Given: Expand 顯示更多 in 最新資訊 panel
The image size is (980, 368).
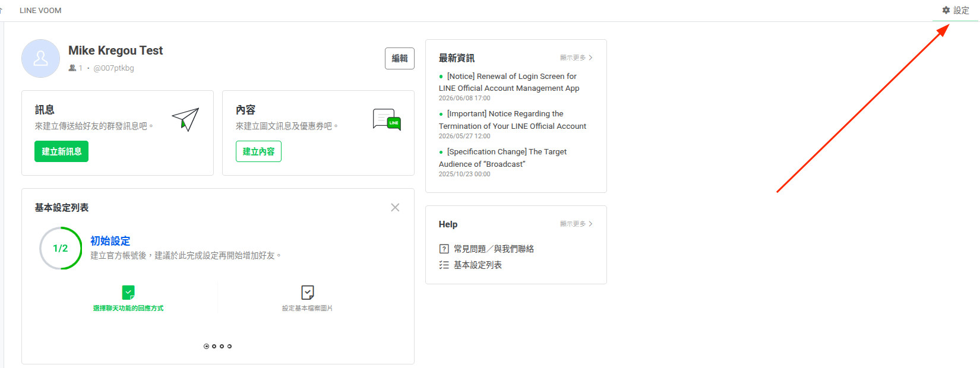Looking at the screenshot, I should pyautogui.click(x=576, y=58).
